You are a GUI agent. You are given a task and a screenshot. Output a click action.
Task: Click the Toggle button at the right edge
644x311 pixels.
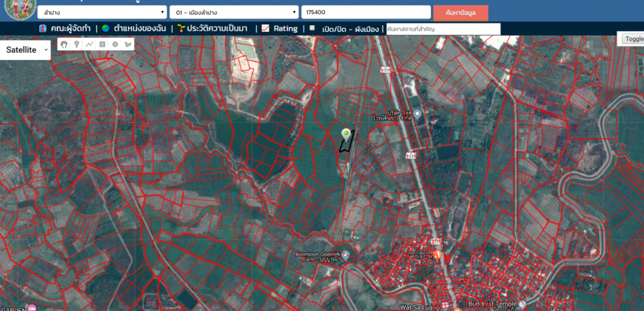(631, 39)
